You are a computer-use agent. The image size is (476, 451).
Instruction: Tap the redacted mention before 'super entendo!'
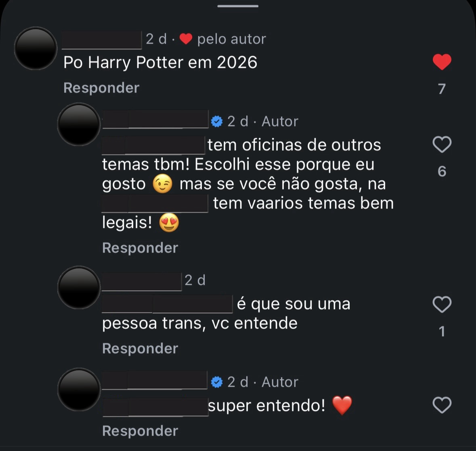coord(155,407)
